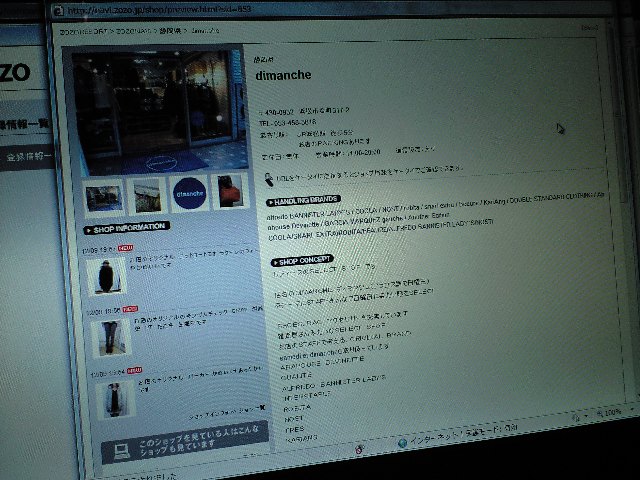Screen dimensions: 640x480
Task: Click the globe Internet zone icon in the status bar
Action: click(x=402, y=442)
